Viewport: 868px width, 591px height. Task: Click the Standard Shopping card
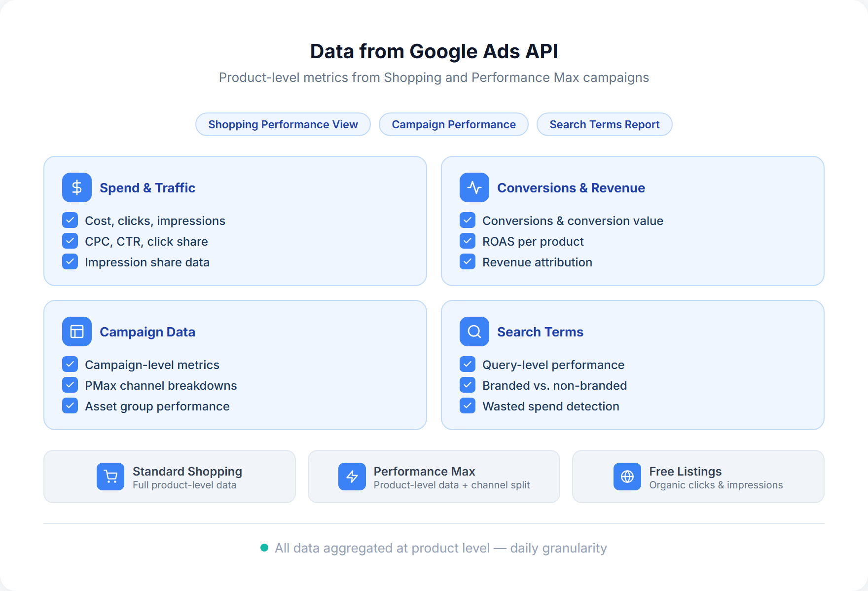[169, 477]
